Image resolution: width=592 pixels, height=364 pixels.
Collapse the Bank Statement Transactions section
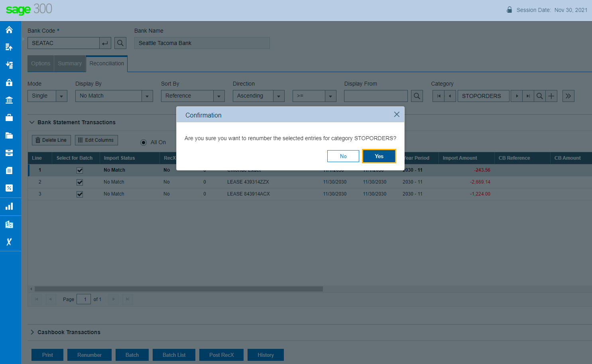point(32,122)
